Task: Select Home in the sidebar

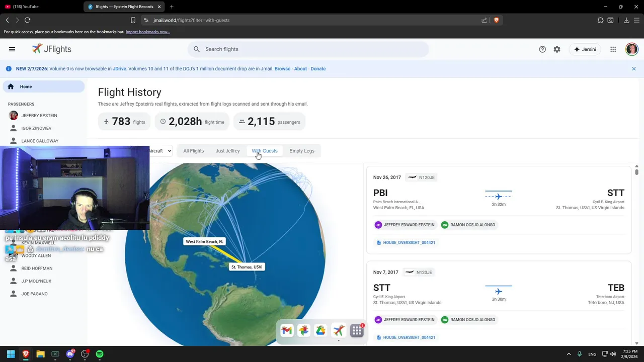Action: coord(44,86)
